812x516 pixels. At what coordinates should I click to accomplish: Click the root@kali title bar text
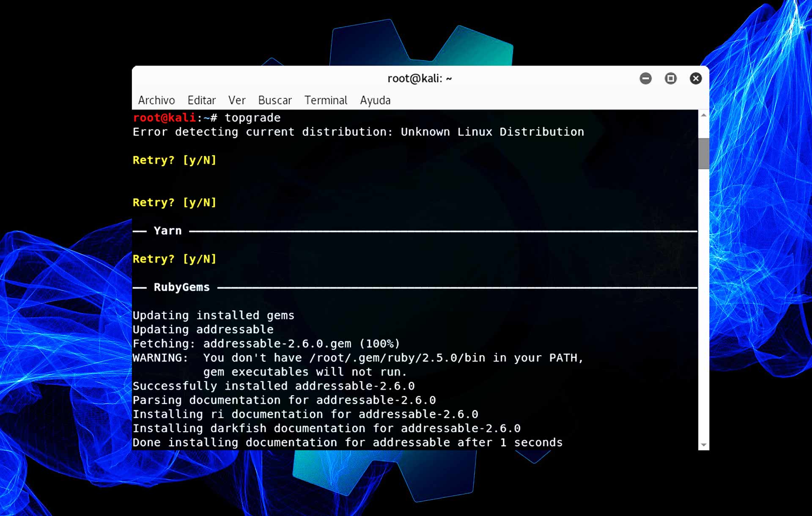pyautogui.click(x=419, y=78)
